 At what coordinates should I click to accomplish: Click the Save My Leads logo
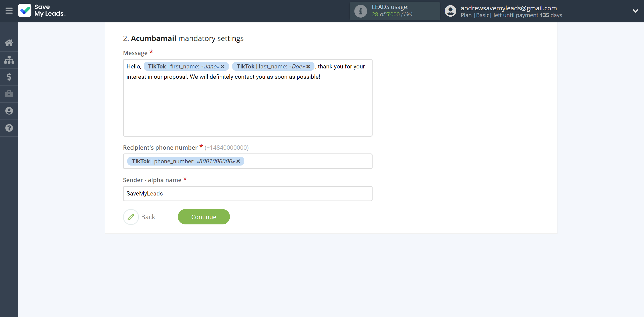point(42,11)
